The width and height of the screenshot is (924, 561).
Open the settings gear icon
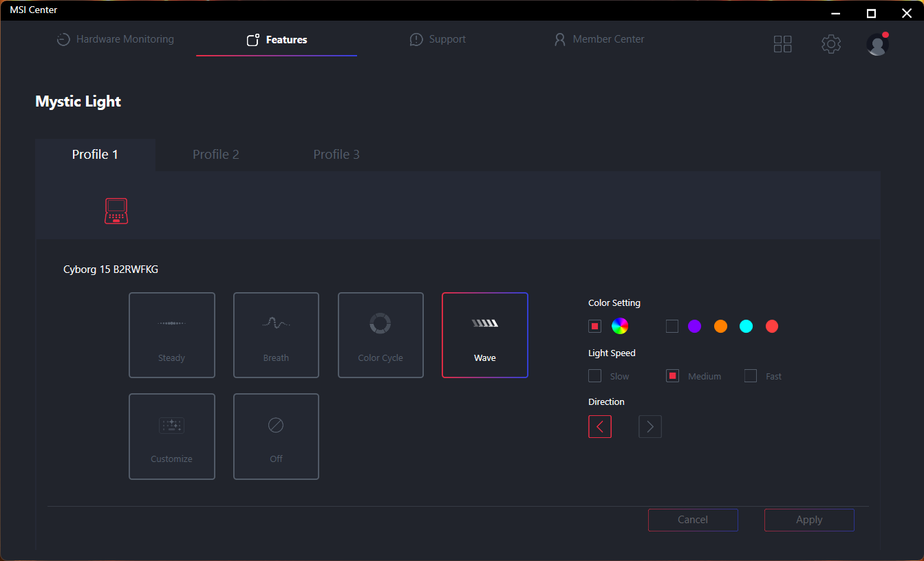(831, 44)
